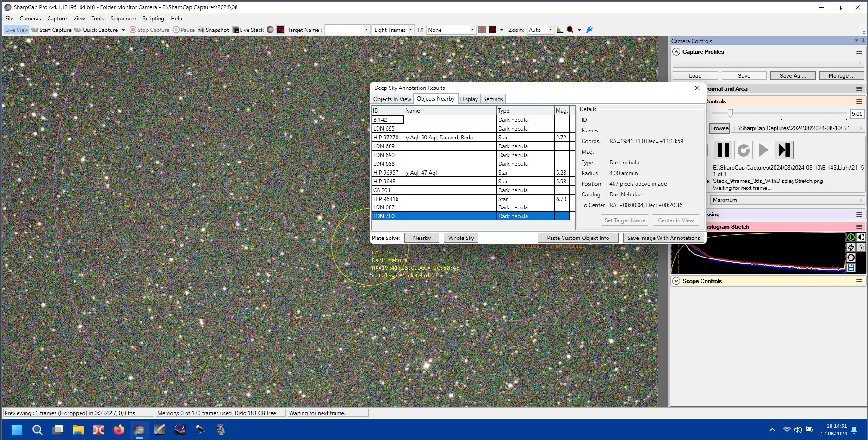868x440 pixels.
Task: Click the red NC annotation icon
Action: tap(280, 30)
